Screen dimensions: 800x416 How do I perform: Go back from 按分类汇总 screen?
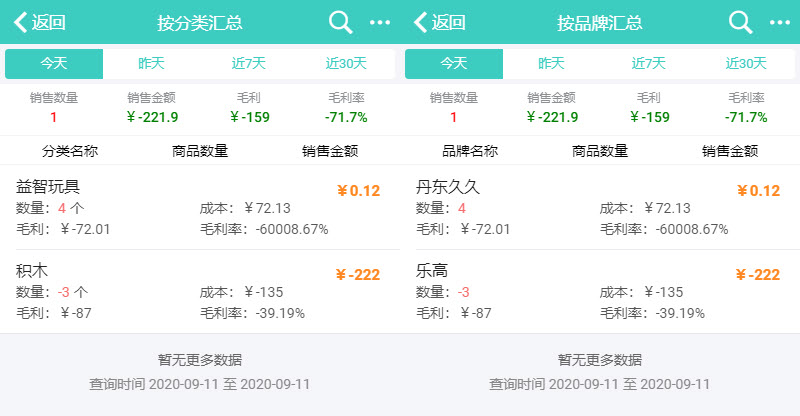click(40, 22)
